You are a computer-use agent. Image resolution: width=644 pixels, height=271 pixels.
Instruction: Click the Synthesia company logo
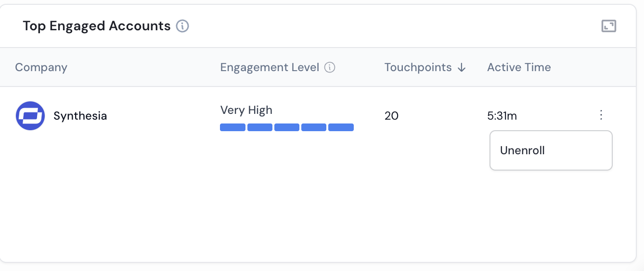(x=30, y=116)
